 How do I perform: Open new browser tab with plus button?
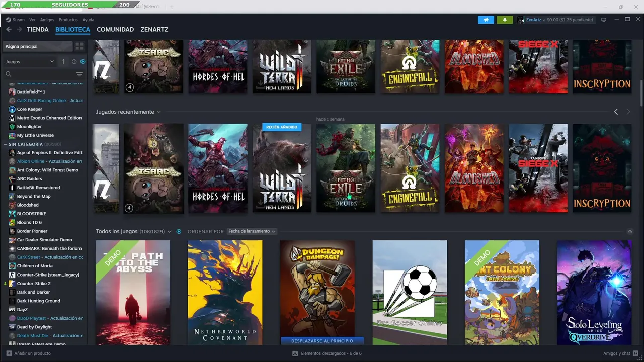tap(171, 7)
